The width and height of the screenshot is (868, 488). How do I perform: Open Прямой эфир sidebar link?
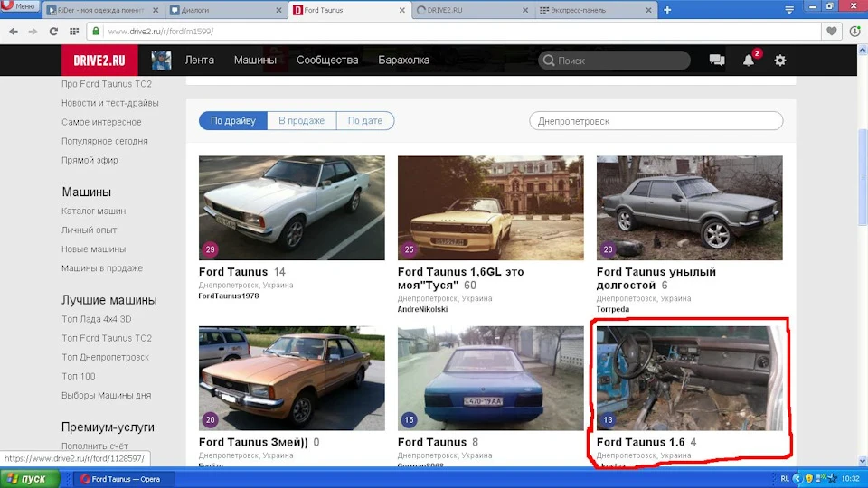tap(90, 161)
